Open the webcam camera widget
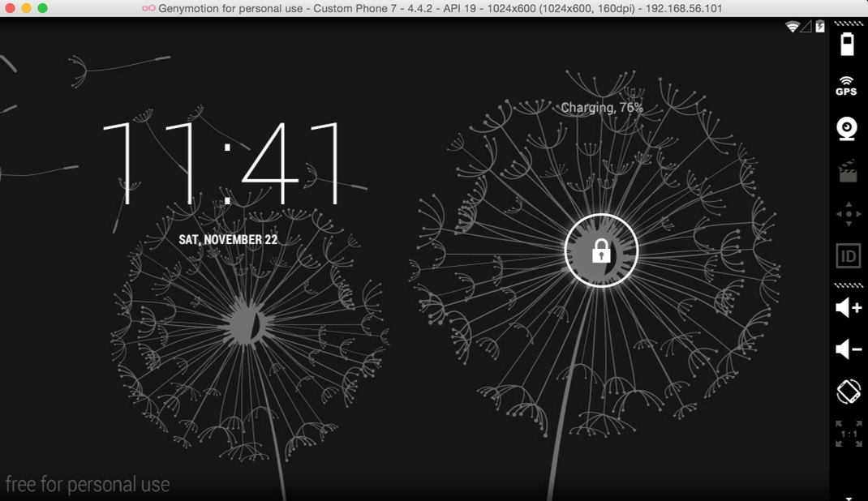 point(848,129)
